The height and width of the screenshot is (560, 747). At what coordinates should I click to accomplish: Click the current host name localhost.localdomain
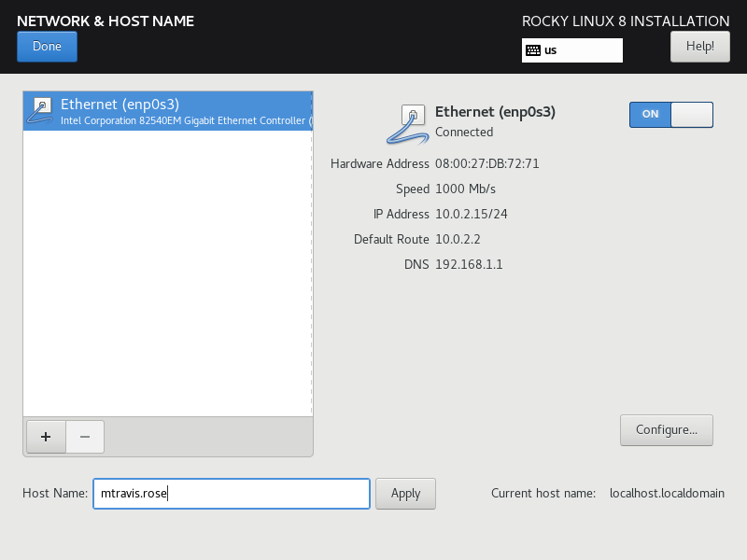click(666, 494)
